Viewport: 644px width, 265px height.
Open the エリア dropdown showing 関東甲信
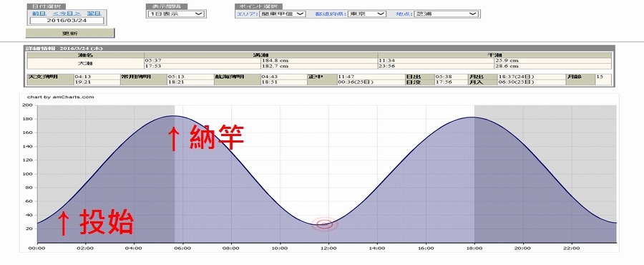282,14
